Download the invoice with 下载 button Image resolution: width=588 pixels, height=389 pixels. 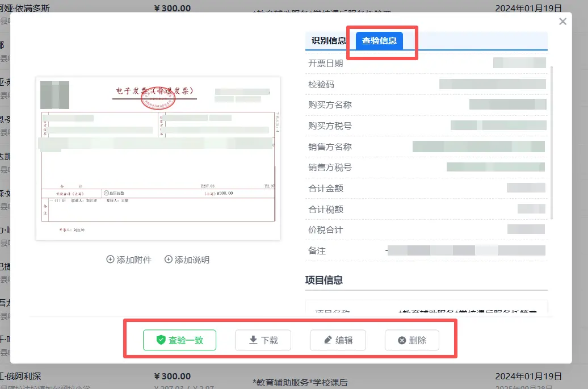pos(263,340)
